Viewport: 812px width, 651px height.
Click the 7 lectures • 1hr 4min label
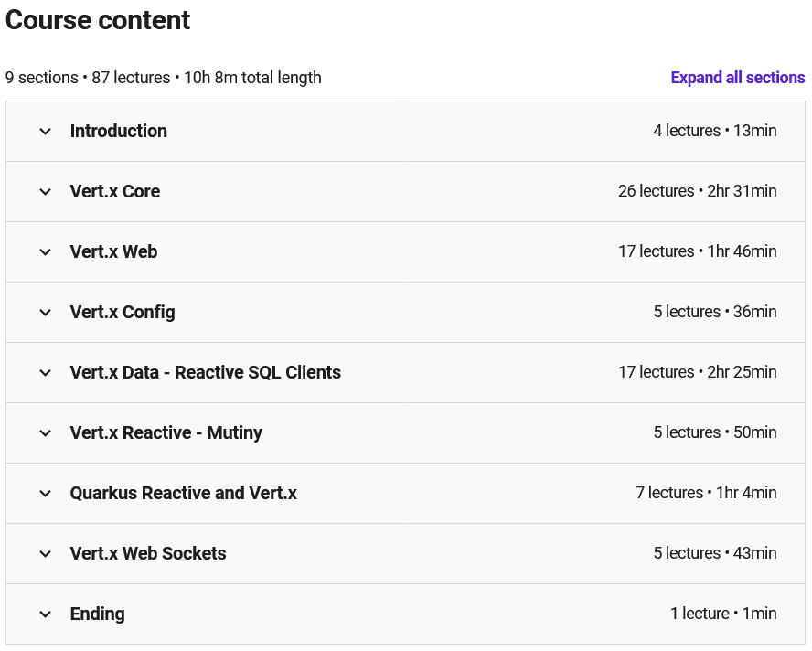pyautogui.click(x=706, y=493)
